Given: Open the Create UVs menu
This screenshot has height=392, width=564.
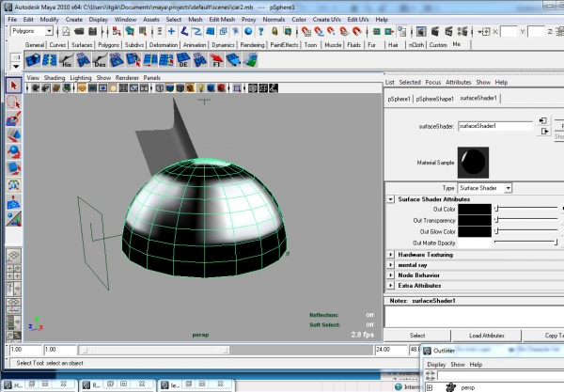Looking at the screenshot, I should point(326,20).
